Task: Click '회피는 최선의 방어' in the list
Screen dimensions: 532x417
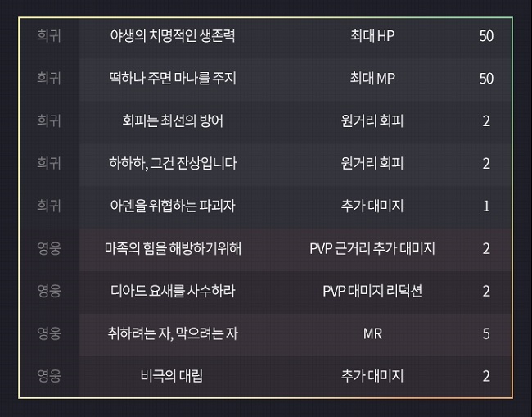Action: (172, 120)
